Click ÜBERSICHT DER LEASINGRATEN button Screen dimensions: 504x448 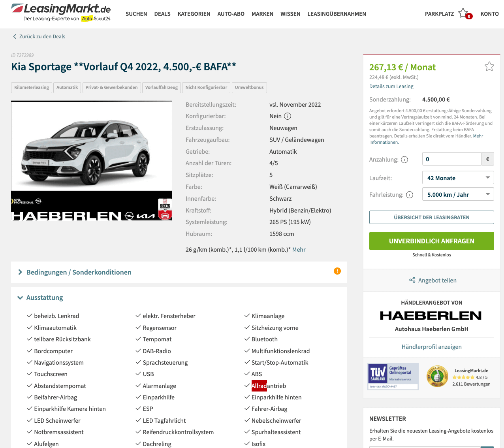tap(432, 217)
